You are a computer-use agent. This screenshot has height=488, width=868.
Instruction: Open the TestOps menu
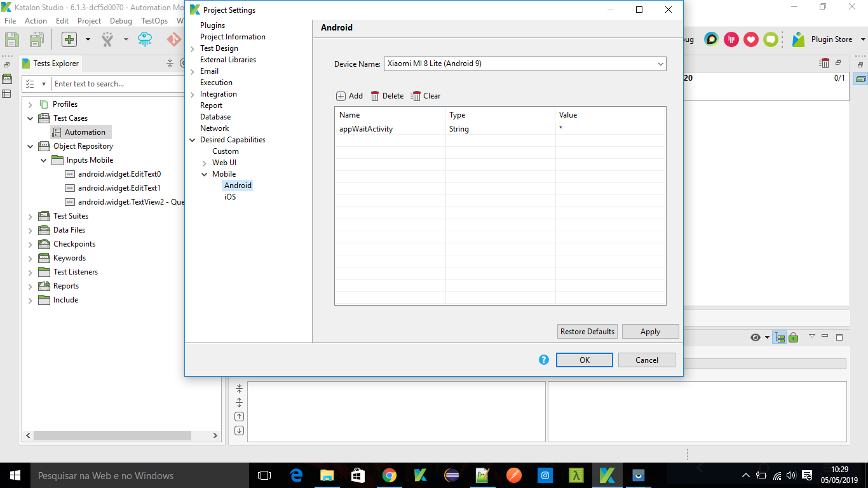(154, 21)
